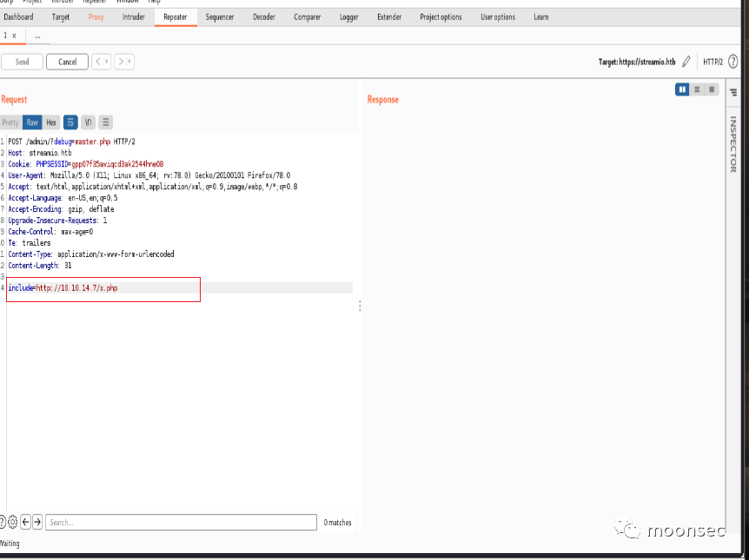Open the Sequencer tab
The width and height of the screenshot is (749, 560).
pyautogui.click(x=220, y=16)
